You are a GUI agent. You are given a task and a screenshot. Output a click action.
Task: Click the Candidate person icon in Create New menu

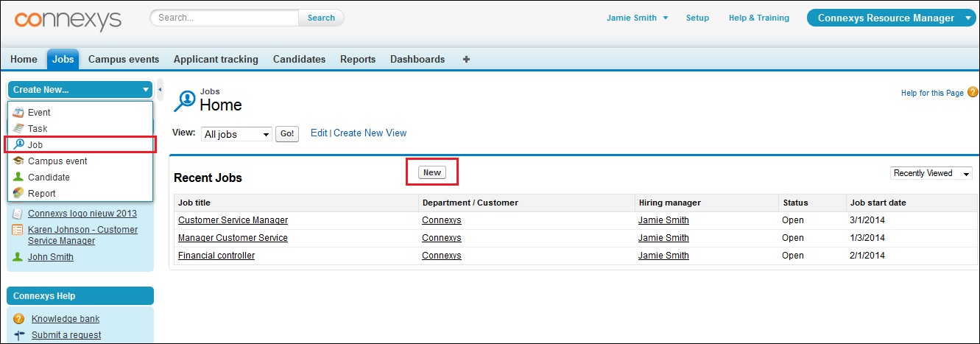pyautogui.click(x=19, y=178)
